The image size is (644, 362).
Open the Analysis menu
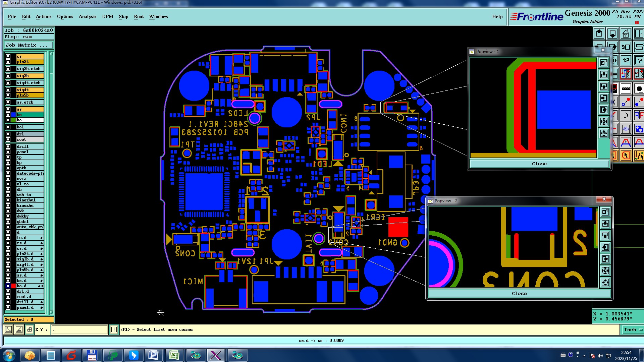point(87,16)
